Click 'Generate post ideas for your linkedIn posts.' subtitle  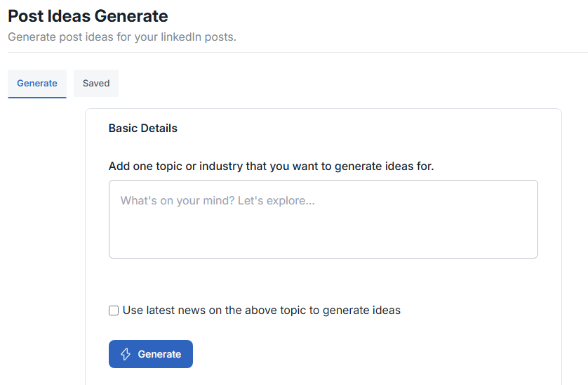[122, 37]
